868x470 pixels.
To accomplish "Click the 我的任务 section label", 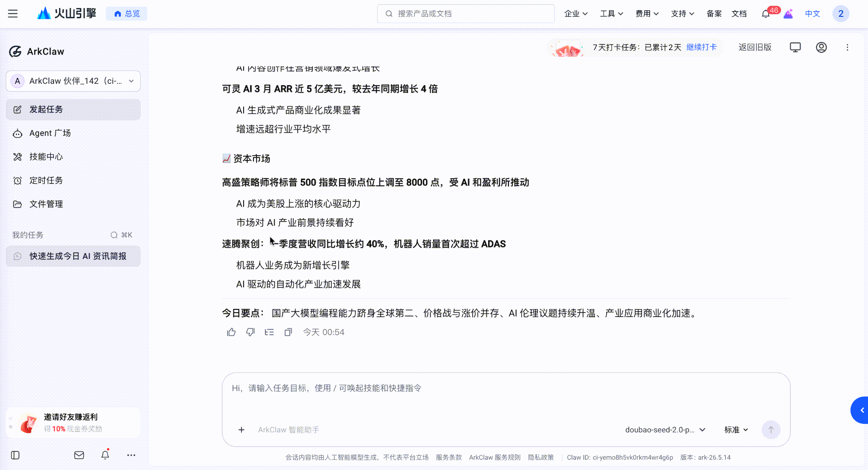I will click(x=28, y=235).
